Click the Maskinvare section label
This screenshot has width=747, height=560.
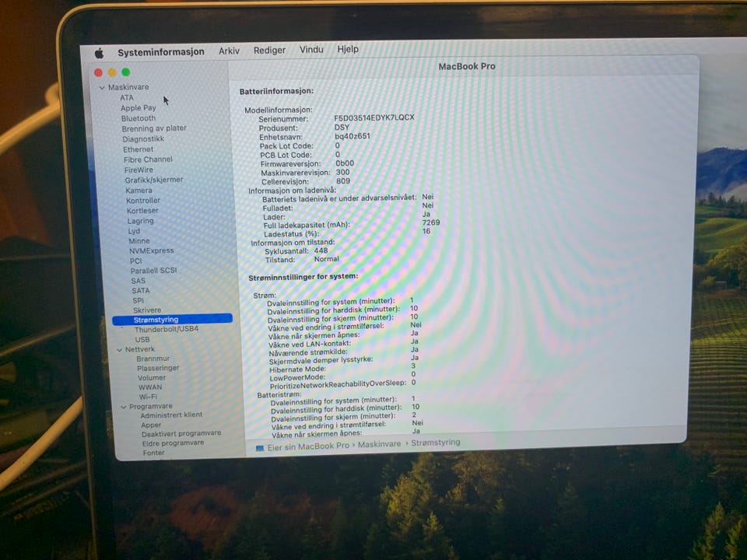point(128,87)
